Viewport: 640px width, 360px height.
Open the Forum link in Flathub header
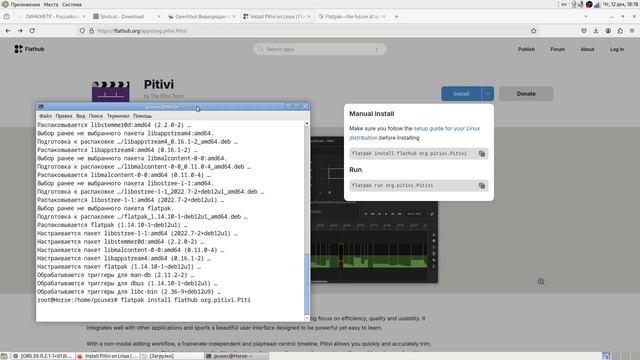pyautogui.click(x=558, y=49)
